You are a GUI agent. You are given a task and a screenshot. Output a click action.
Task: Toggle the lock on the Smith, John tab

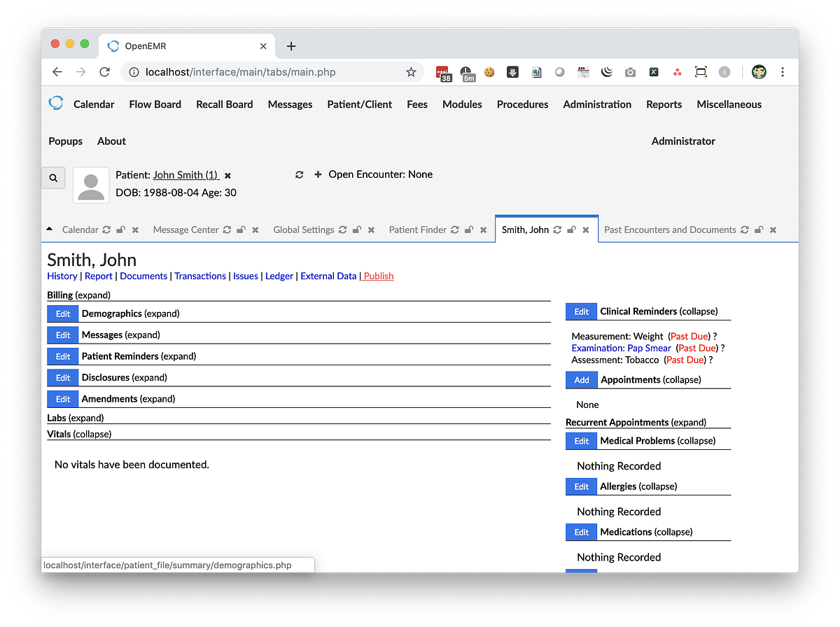(x=570, y=229)
